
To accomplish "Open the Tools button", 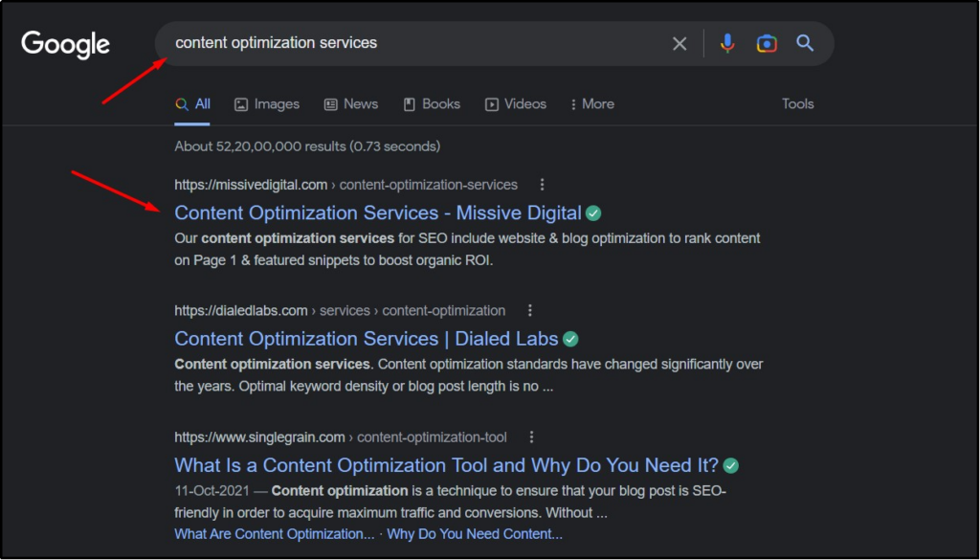I will 797,103.
